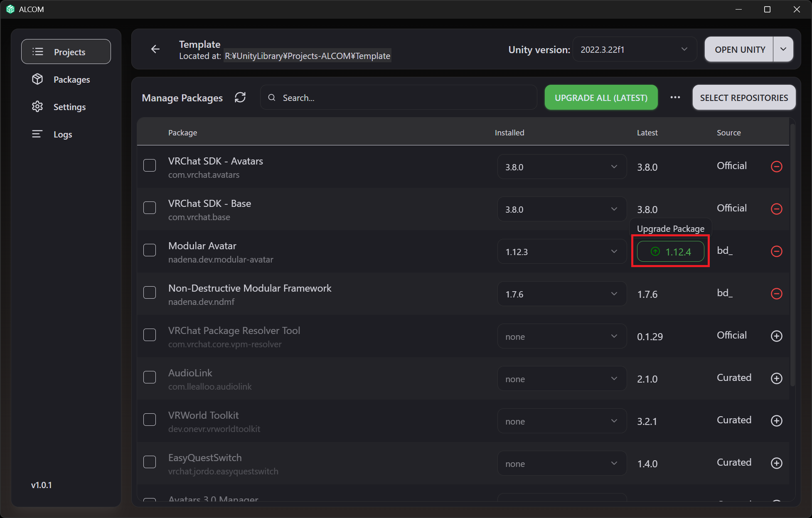Image resolution: width=812 pixels, height=518 pixels.
Task: Remove Modular Avatar with the minus icon
Action: click(777, 251)
